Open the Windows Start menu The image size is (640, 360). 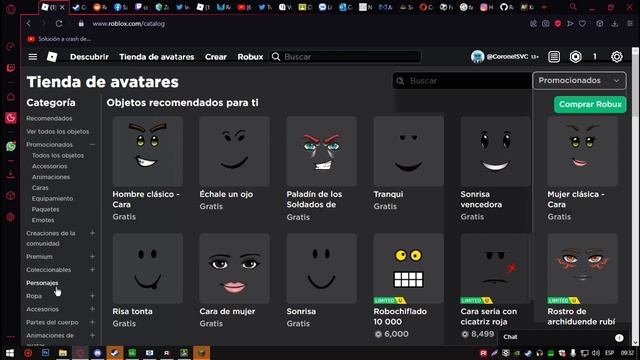[x=10, y=353]
